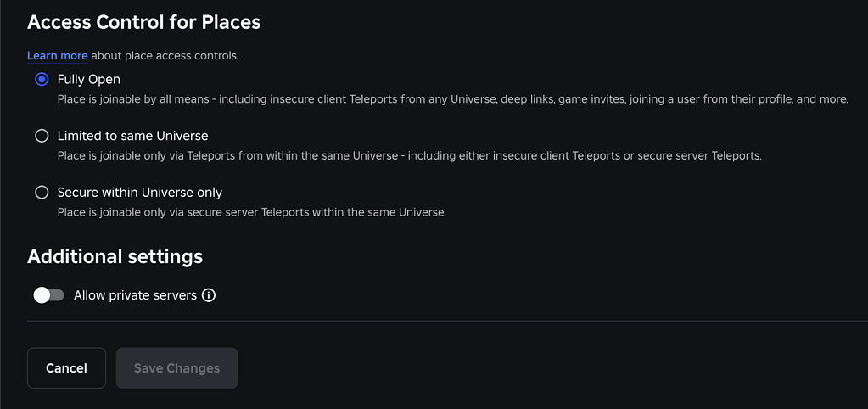Image resolution: width=868 pixels, height=409 pixels.
Task: Click the Secure within Universe only label
Action: coord(139,193)
